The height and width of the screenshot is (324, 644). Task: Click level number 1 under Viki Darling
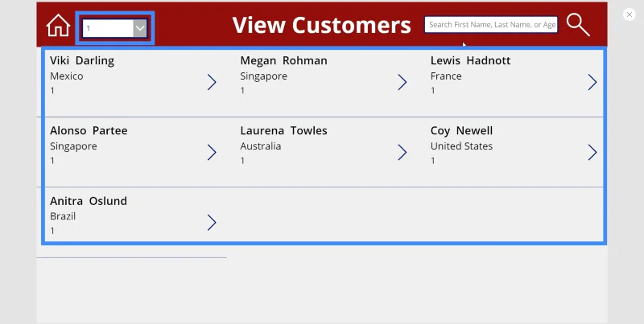point(52,91)
